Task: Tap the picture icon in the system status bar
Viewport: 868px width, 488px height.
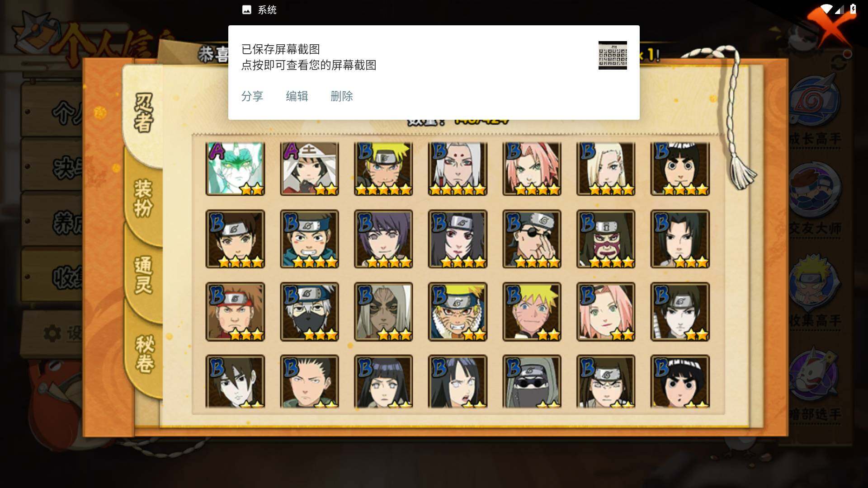Action: pyautogui.click(x=246, y=10)
